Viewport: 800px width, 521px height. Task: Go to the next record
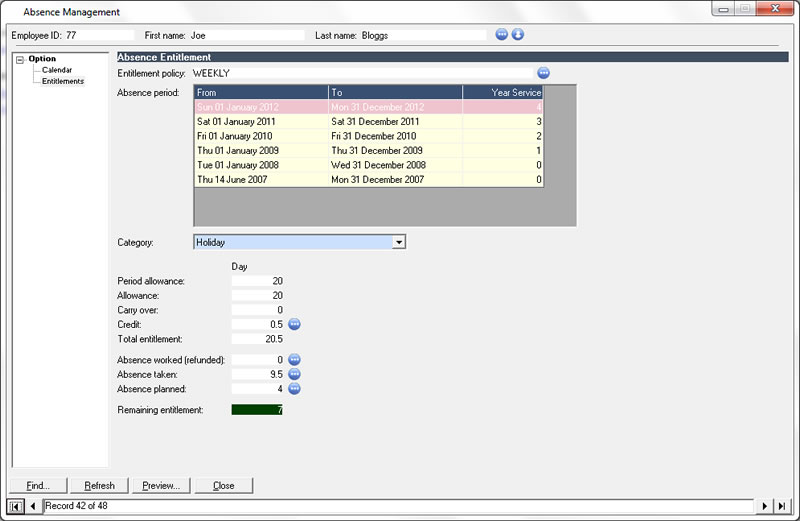point(766,506)
